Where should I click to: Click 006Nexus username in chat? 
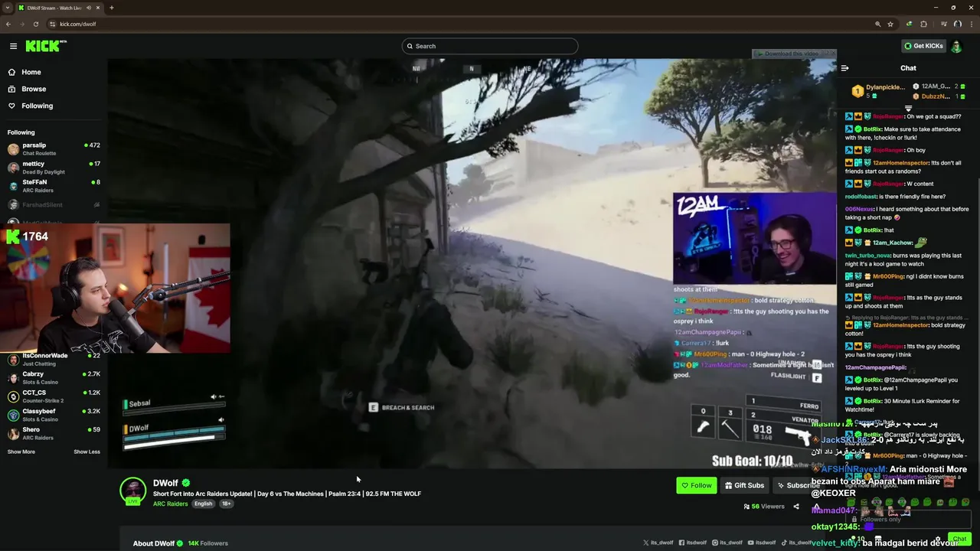[859, 209]
